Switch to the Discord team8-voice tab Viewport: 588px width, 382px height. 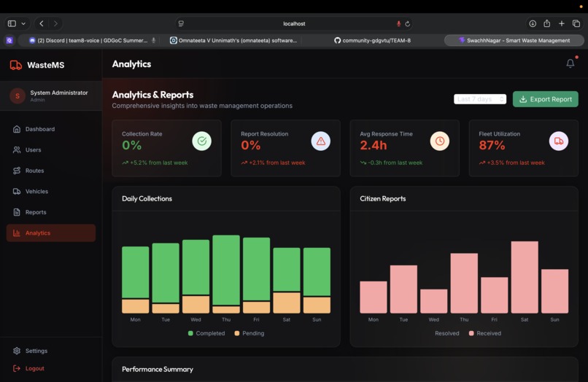click(x=88, y=41)
